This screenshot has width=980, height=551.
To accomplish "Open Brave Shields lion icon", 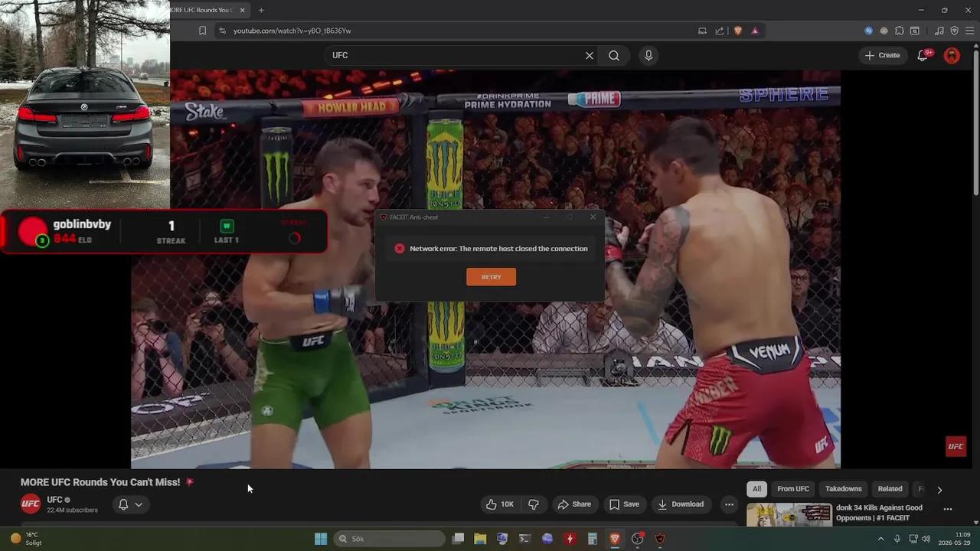I will click(x=738, y=31).
